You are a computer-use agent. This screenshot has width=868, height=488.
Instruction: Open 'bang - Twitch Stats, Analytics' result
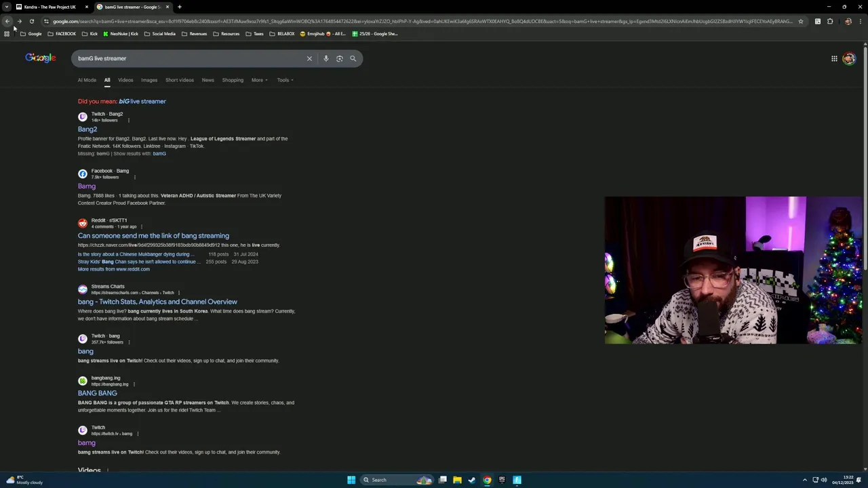[x=157, y=302]
